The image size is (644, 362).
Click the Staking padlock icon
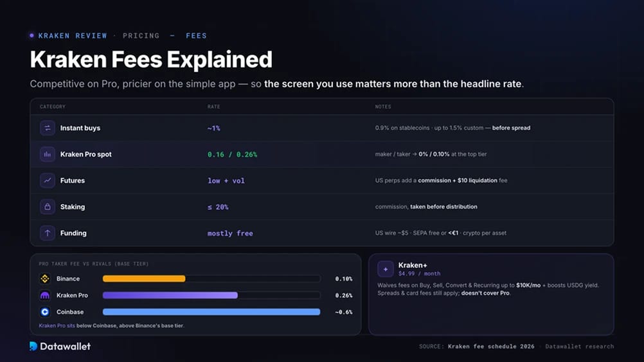[47, 207]
